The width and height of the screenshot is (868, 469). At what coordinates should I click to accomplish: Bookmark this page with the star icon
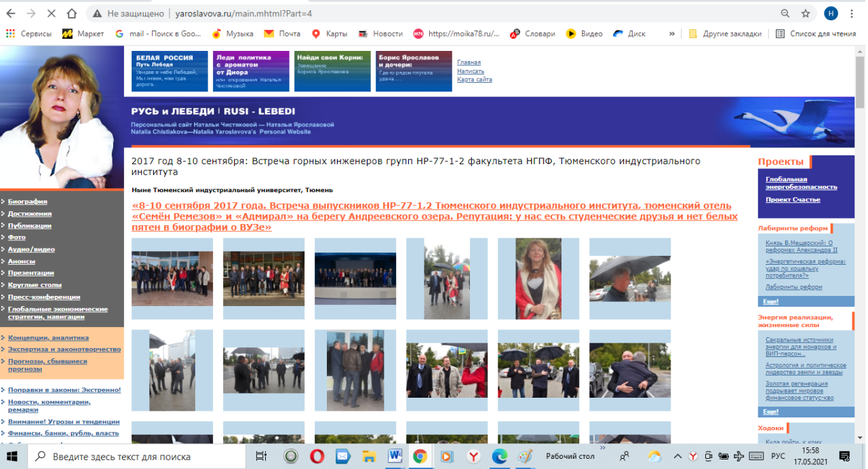806,13
